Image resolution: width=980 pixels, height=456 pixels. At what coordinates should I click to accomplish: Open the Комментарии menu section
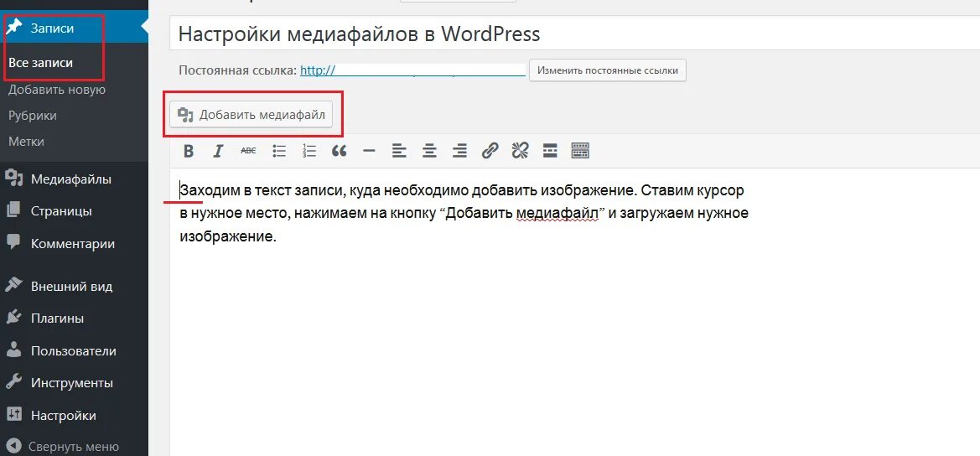click(x=74, y=244)
